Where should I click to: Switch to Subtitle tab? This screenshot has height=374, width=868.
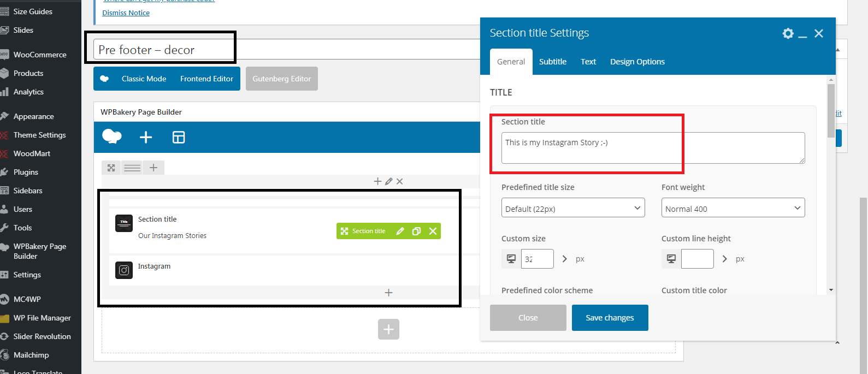(x=552, y=62)
